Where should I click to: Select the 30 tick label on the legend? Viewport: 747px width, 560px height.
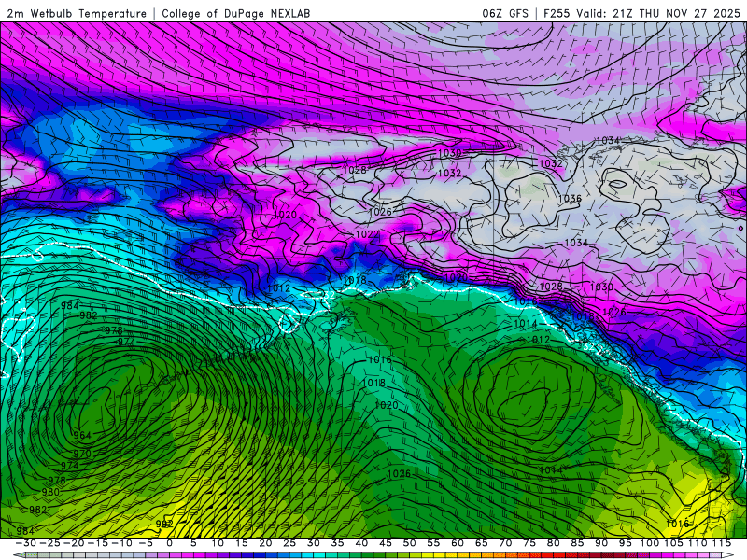[x=314, y=543]
